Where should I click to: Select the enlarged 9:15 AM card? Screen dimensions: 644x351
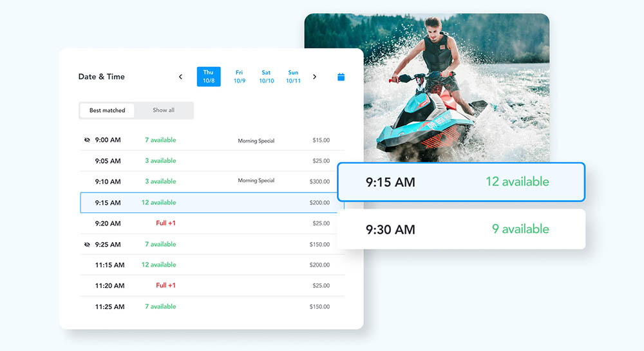(461, 182)
